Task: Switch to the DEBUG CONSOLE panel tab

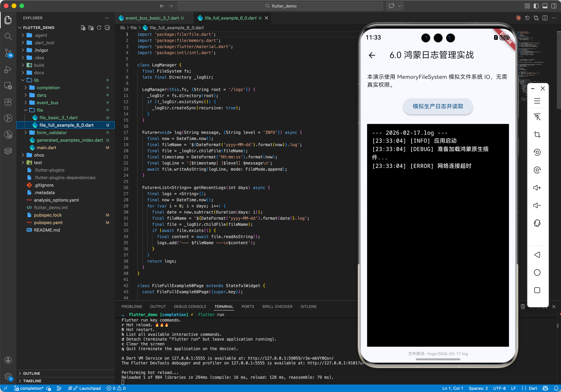Action: pyautogui.click(x=190, y=307)
